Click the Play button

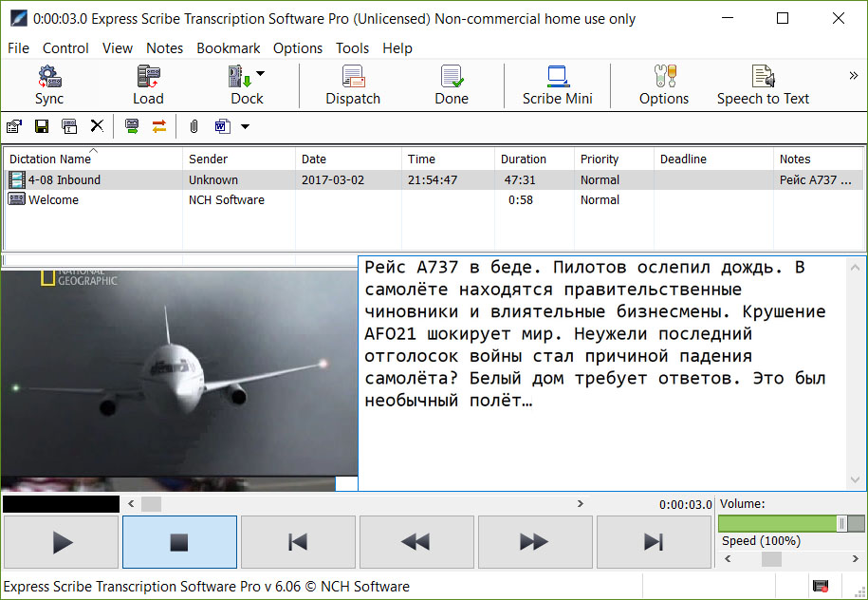tap(62, 542)
